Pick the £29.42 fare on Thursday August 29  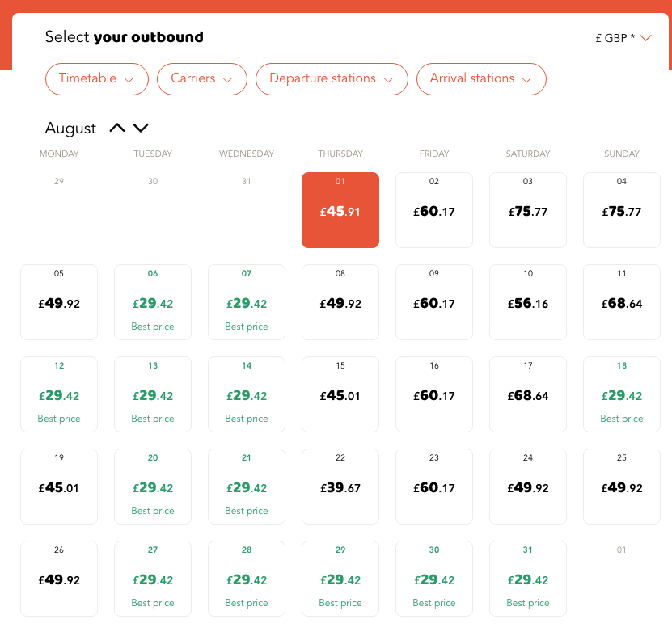tap(340, 579)
